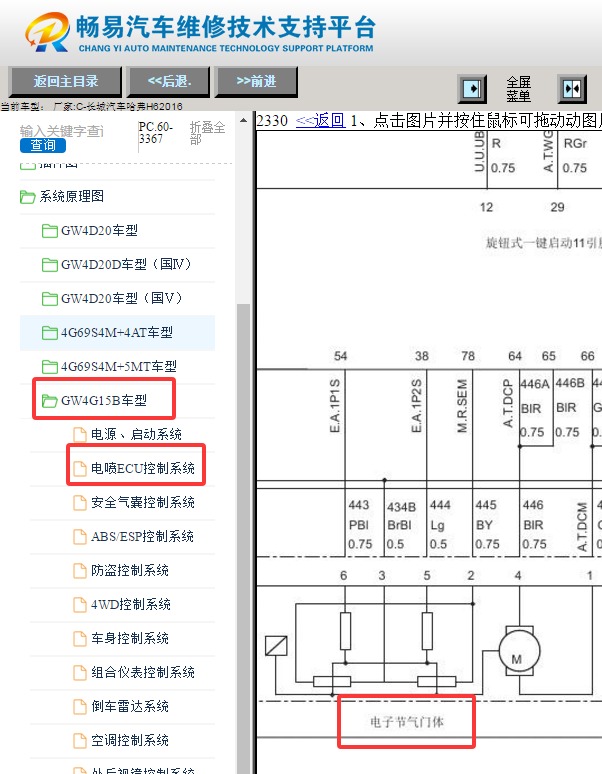Screen dimensions: 602x774
Task: Open 防盗控制系统 diagram
Action: coord(130,570)
